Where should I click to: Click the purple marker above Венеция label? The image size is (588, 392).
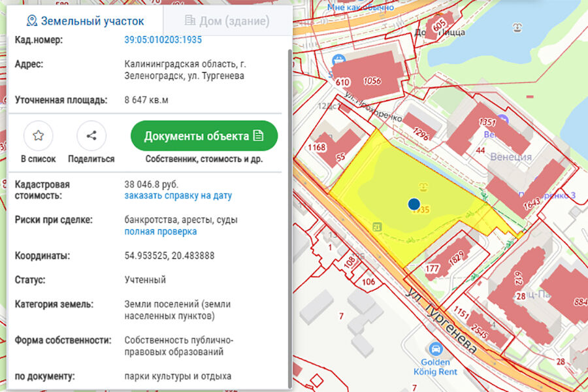(502, 122)
